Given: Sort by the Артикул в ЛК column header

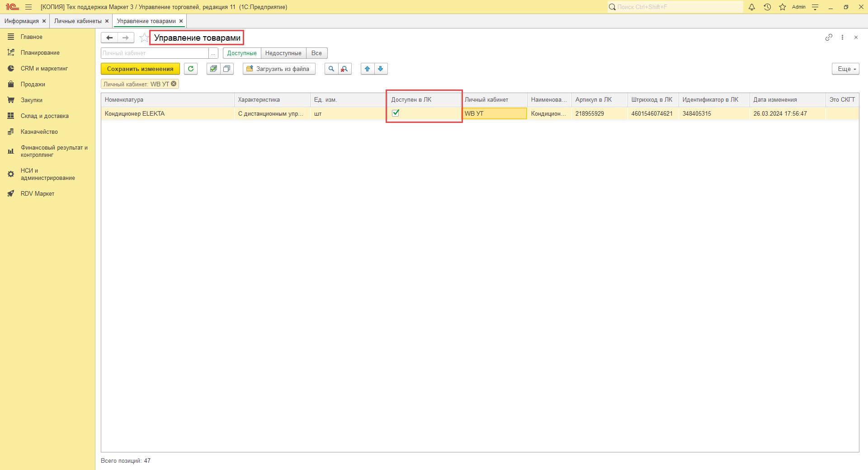Looking at the screenshot, I should pos(599,100).
